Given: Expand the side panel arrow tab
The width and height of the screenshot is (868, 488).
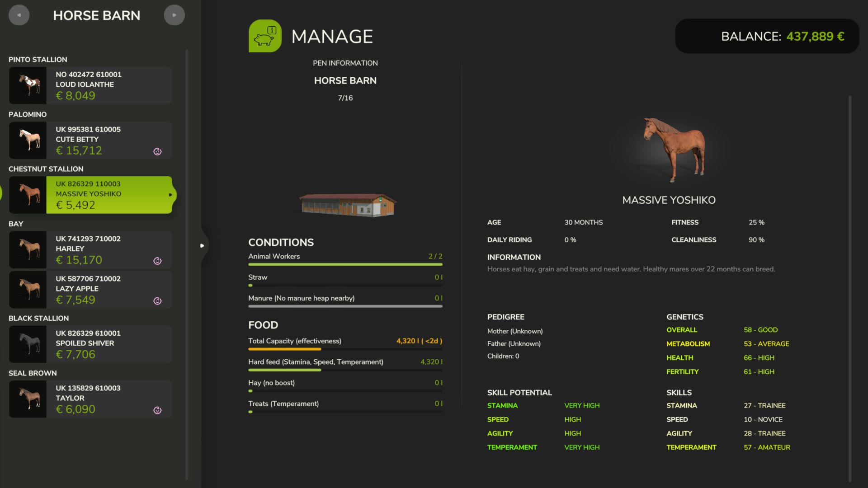Looking at the screenshot, I should point(202,245).
